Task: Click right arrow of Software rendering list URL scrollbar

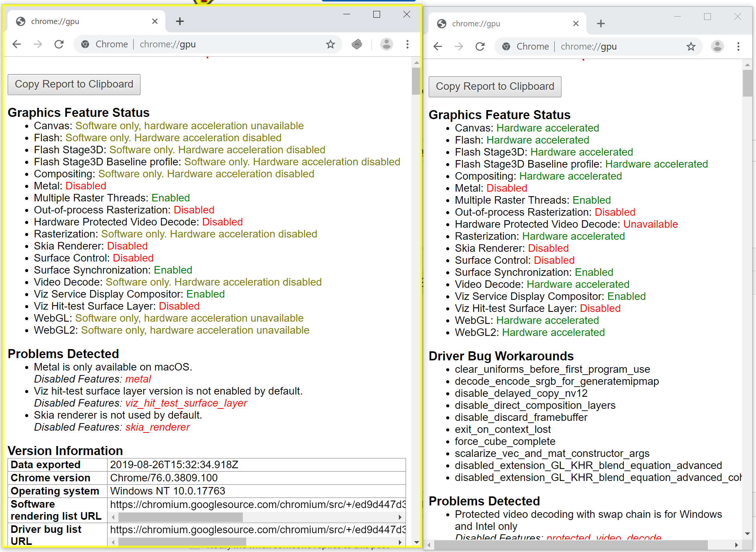Action: (400, 517)
